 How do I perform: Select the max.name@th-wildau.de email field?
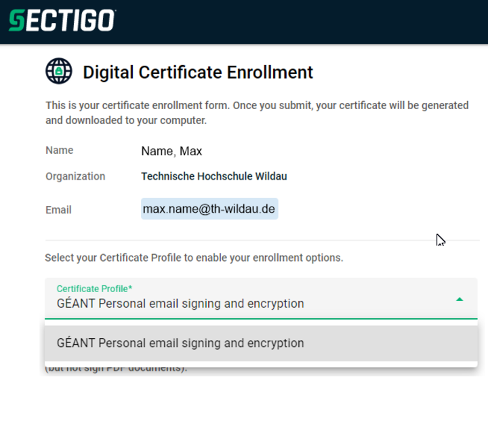point(209,209)
